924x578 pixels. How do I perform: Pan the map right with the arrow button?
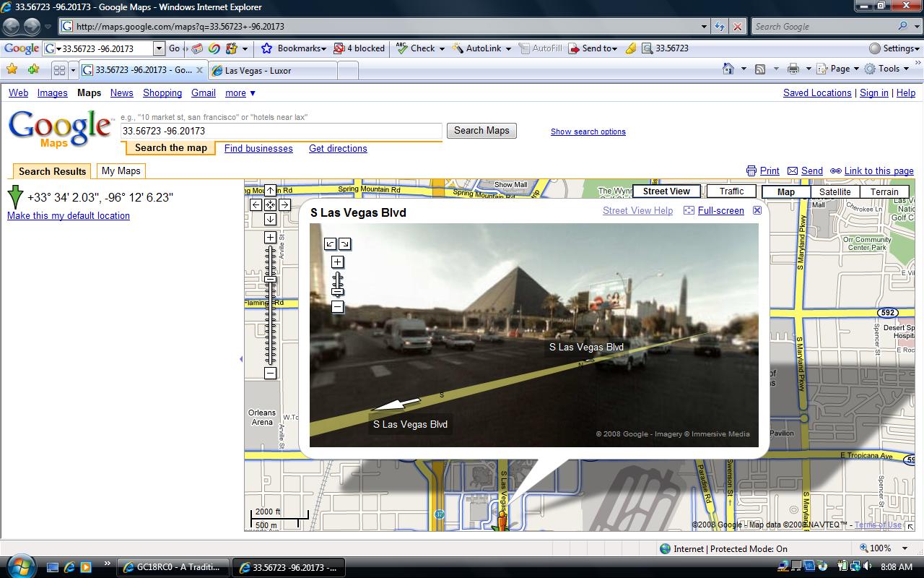(284, 204)
